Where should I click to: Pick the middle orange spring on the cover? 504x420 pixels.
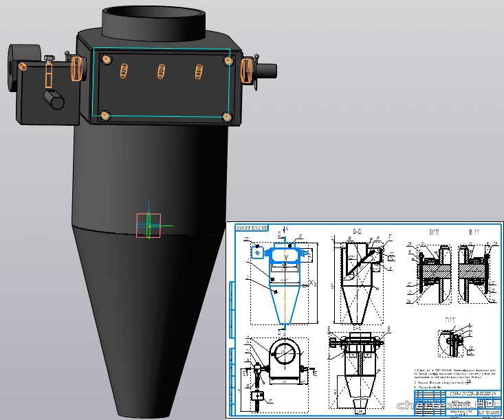point(162,71)
